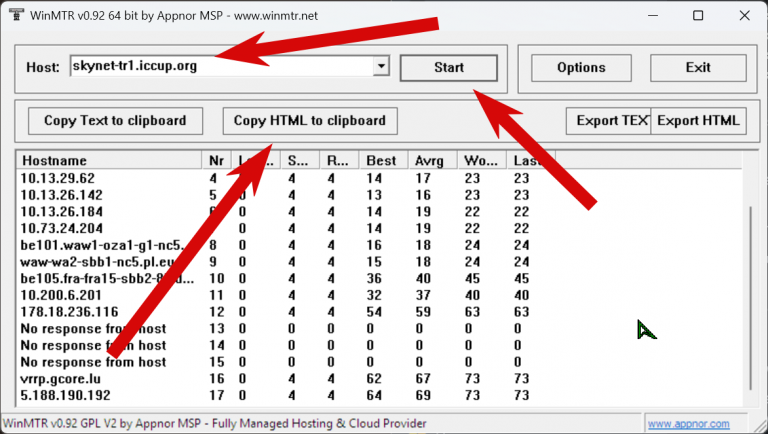Click Worst value 45 in be105.fra row
Image resolution: width=768 pixels, height=434 pixels.
[x=472, y=278]
